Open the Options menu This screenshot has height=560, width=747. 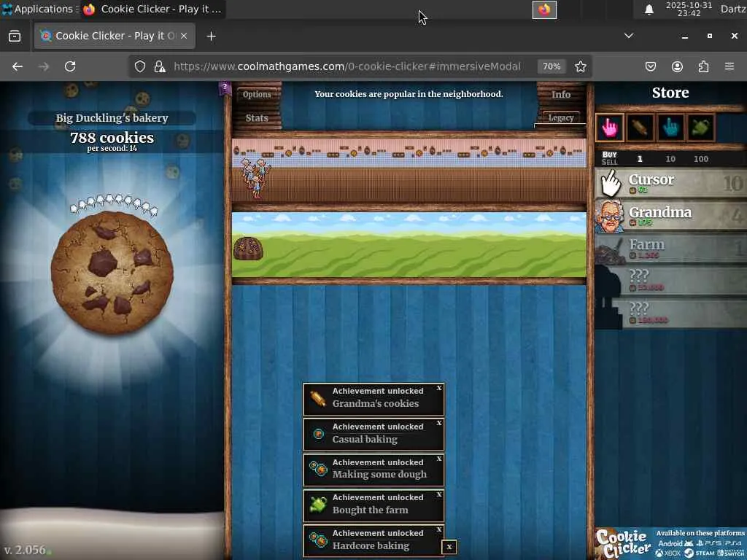(257, 94)
